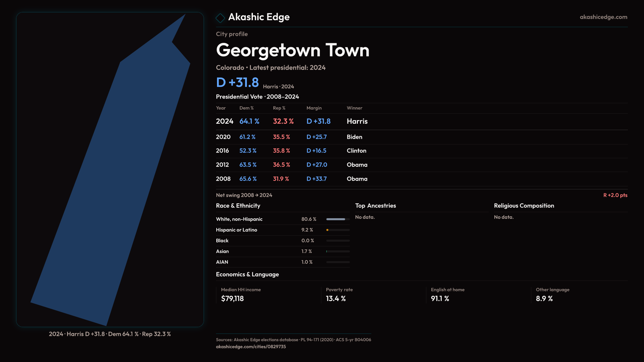Click the Akashic Edge diamond logo icon
Screen dimensions: 644x362
click(x=220, y=18)
